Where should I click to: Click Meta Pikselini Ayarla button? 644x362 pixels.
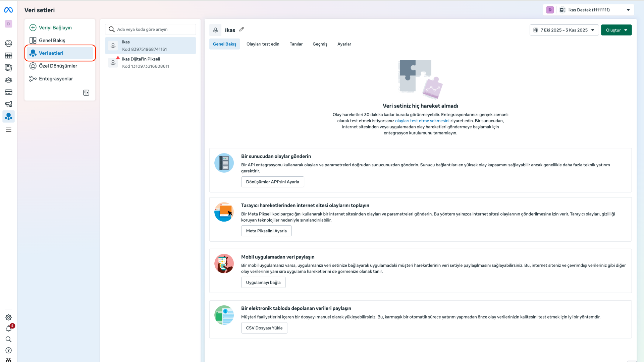coord(266,231)
